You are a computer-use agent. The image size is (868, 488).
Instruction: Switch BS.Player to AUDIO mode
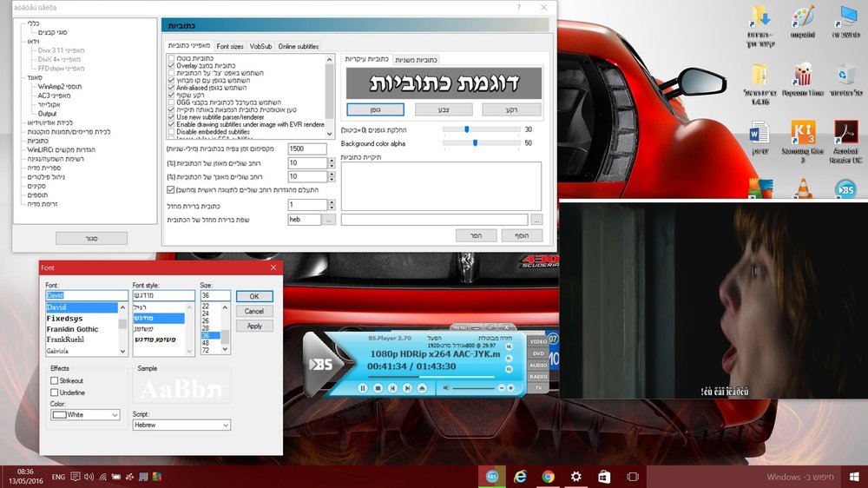(538, 365)
